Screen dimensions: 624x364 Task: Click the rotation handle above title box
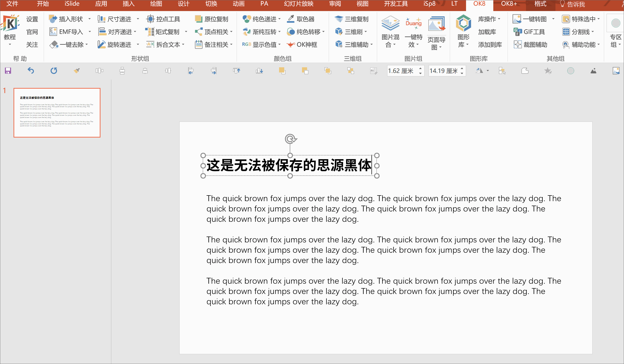click(x=290, y=139)
